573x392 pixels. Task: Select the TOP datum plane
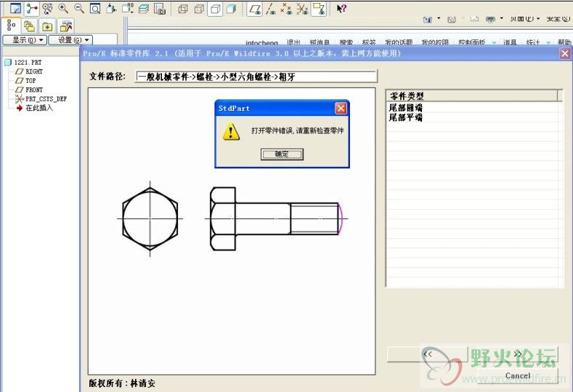25,81
